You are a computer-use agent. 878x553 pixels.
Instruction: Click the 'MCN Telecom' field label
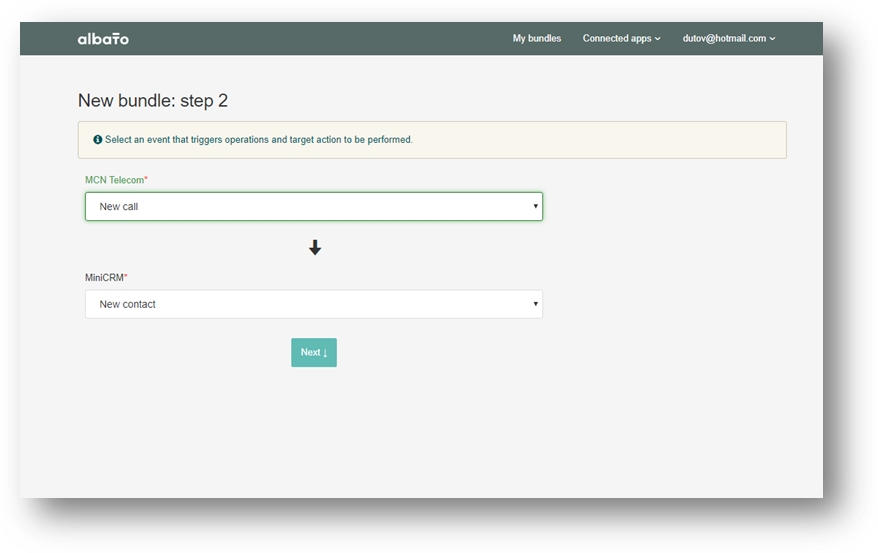click(116, 180)
